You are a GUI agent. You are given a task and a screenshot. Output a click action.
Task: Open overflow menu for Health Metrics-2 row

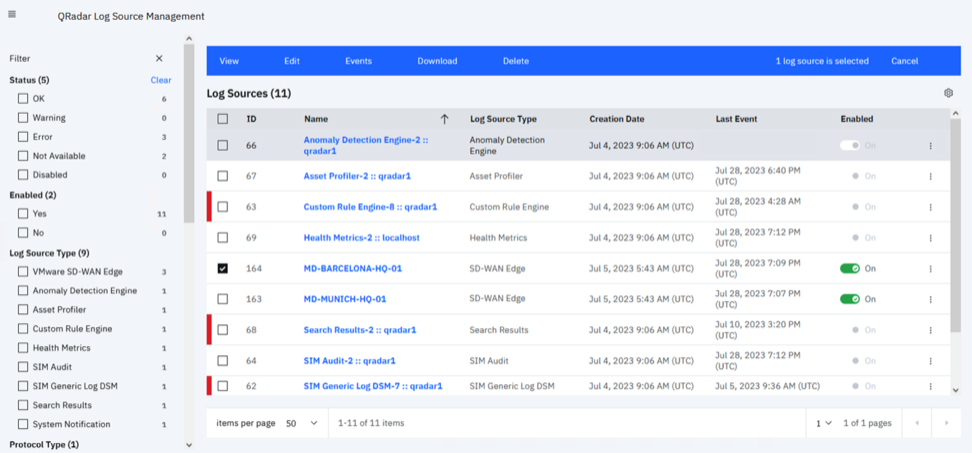click(930, 238)
